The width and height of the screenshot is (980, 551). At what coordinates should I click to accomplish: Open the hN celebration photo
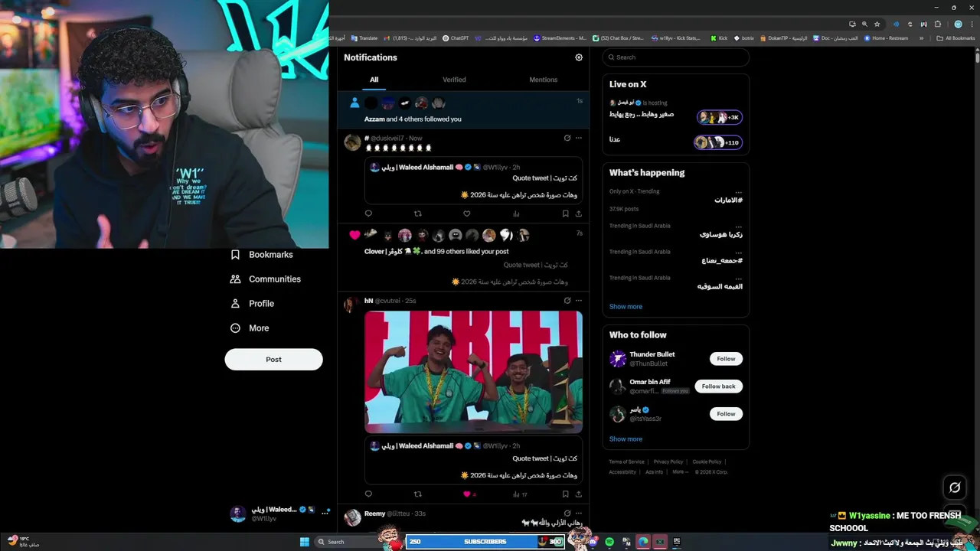tap(473, 372)
